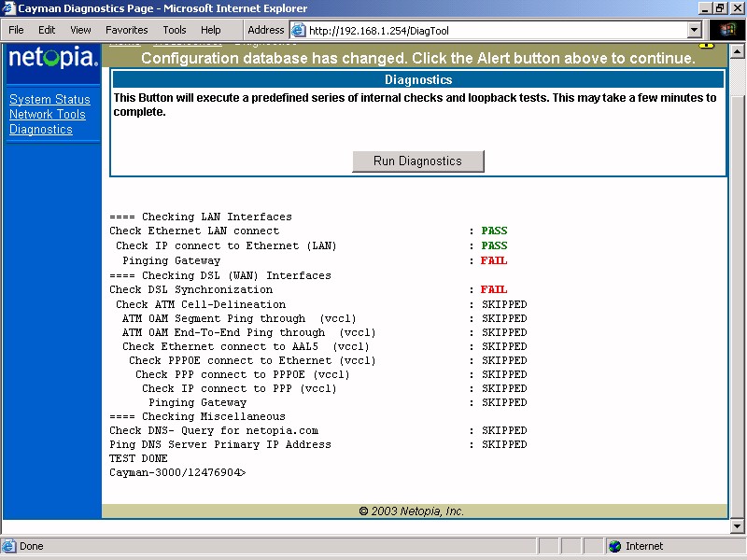
Task: Click the Address label in the toolbar
Action: (x=265, y=30)
